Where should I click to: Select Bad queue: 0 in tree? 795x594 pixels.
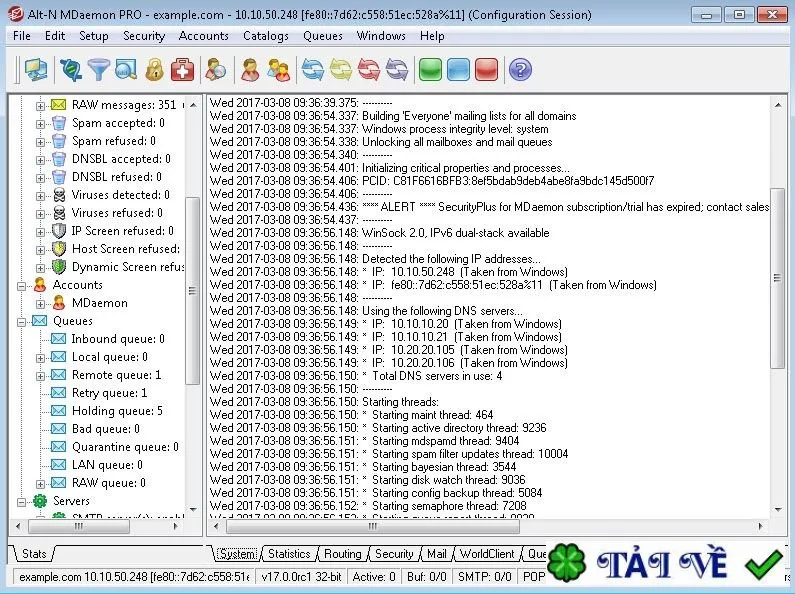pos(105,429)
